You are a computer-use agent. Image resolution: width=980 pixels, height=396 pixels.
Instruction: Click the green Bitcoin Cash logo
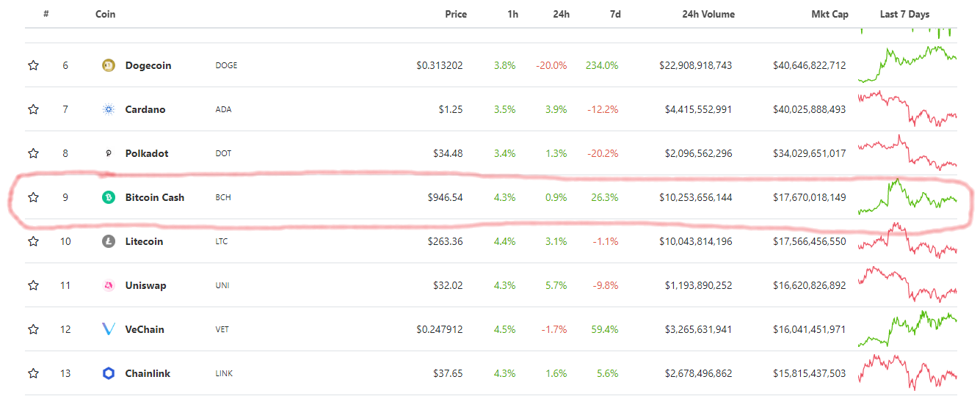click(x=109, y=197)
